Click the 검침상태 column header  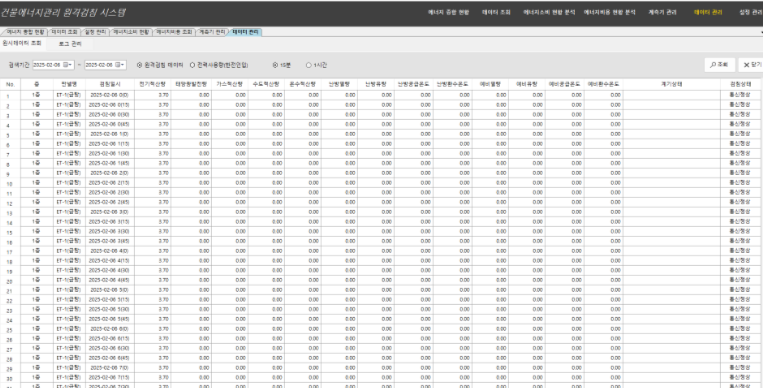click(741, 84)
